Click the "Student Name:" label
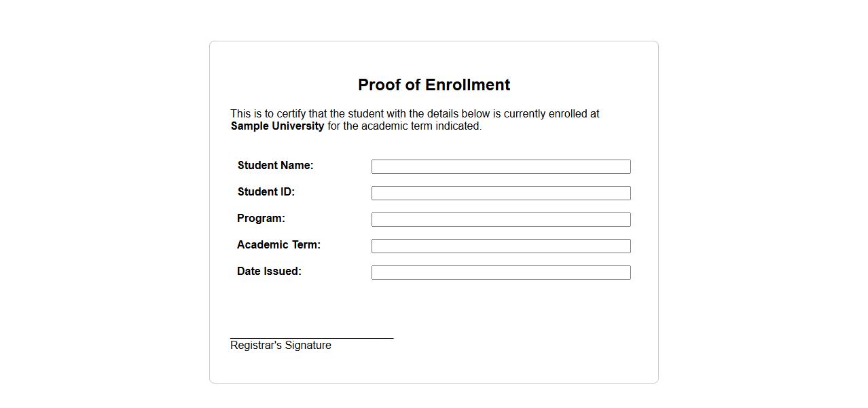 275,166
